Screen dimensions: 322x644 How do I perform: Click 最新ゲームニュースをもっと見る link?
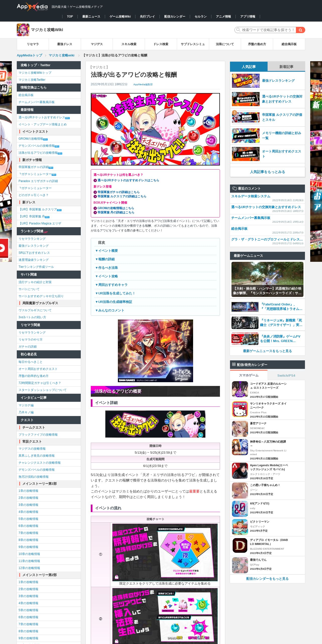point(267,351)
